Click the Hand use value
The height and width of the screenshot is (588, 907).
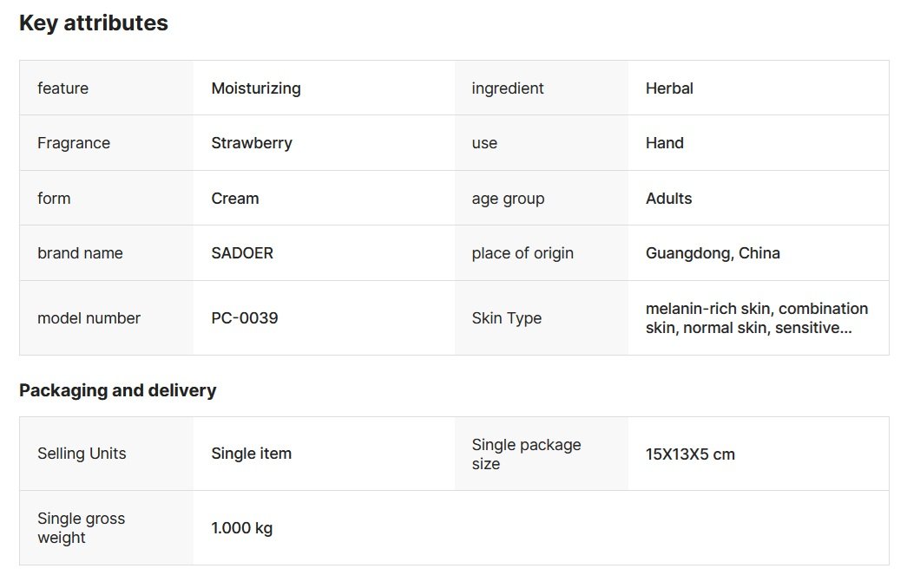point(665,143)
